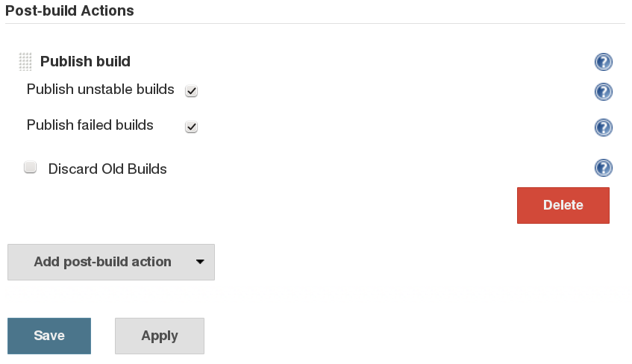
Task: Show help for Publish unstable builds
Action: coord(604,92)
